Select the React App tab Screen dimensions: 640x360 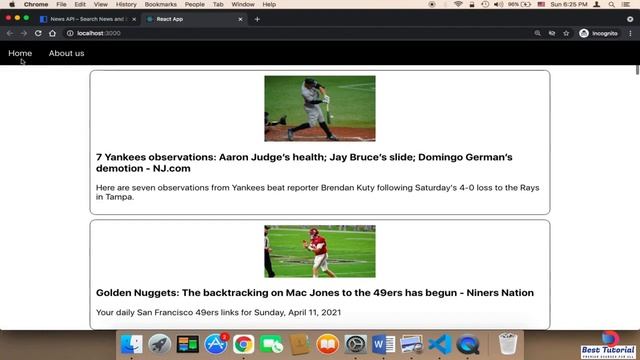coord(194,19)
